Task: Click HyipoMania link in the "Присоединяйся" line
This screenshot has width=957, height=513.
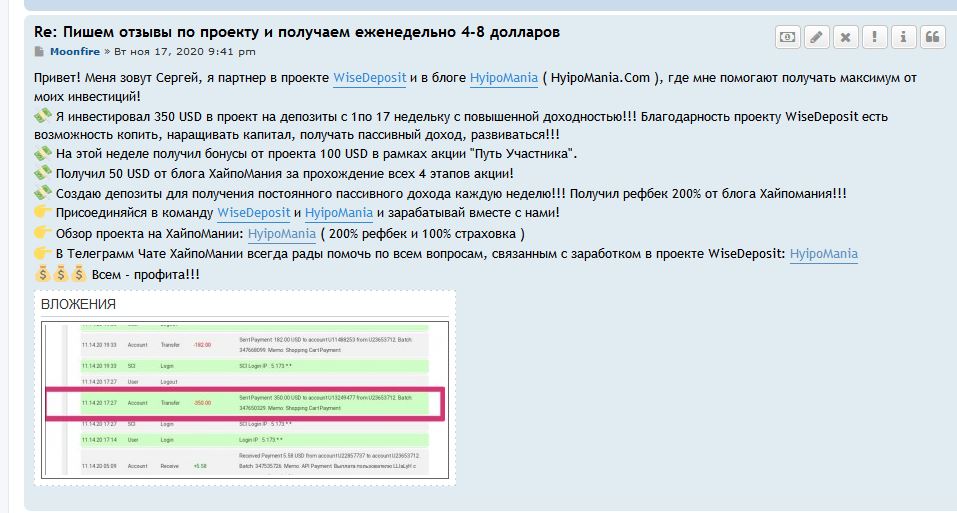Action: pyautogui.click(x=338, y=213)
